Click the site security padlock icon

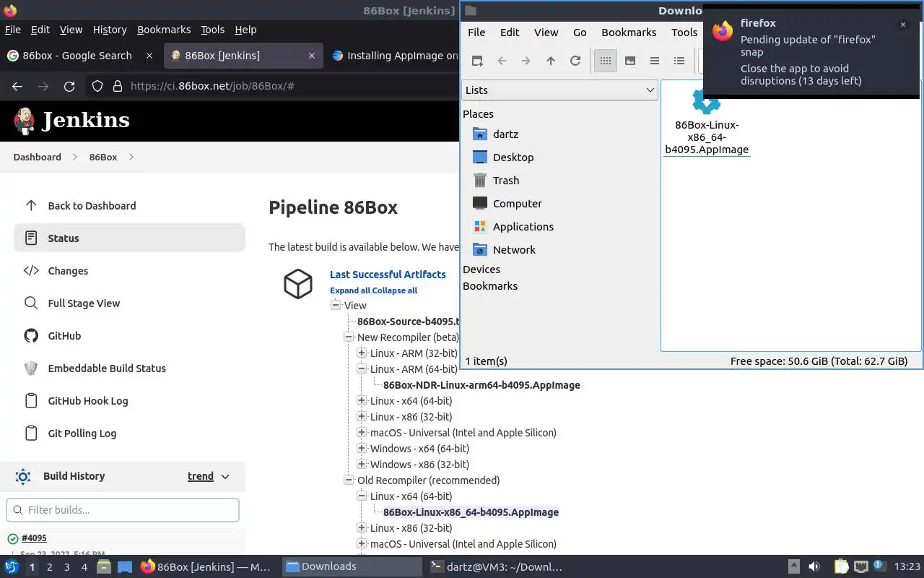[118, 86]
